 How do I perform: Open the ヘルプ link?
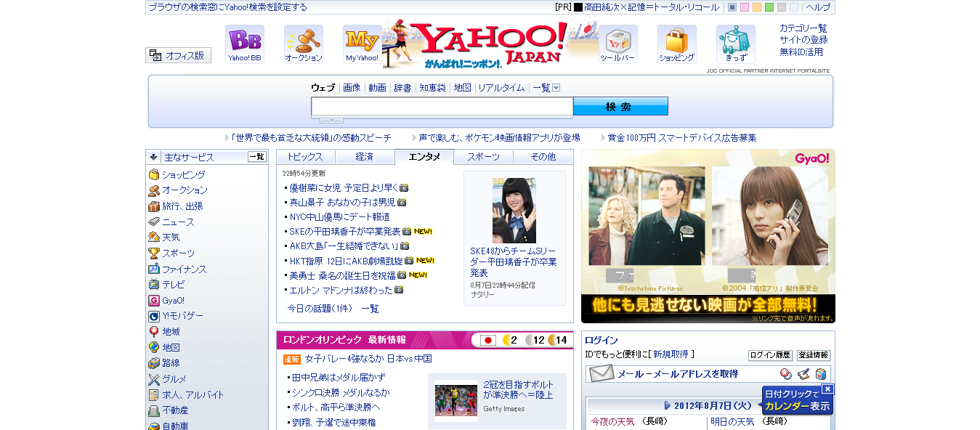818,7
